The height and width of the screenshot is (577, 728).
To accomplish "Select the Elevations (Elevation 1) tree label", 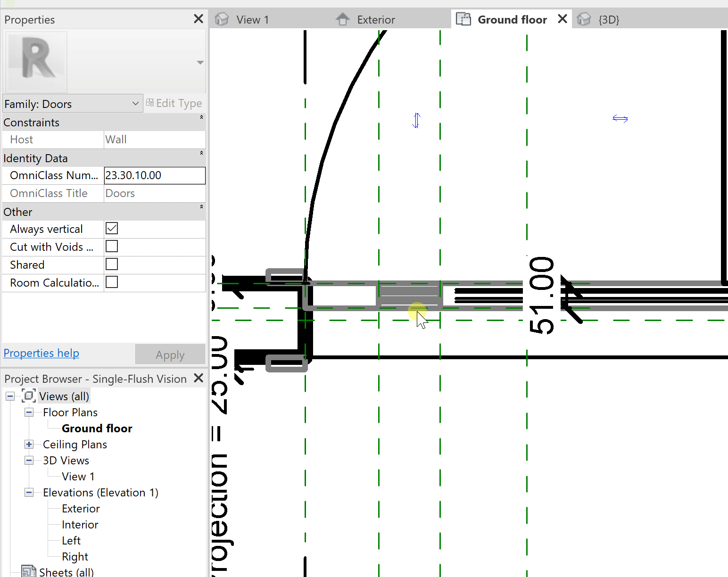I will coord(100,493).
